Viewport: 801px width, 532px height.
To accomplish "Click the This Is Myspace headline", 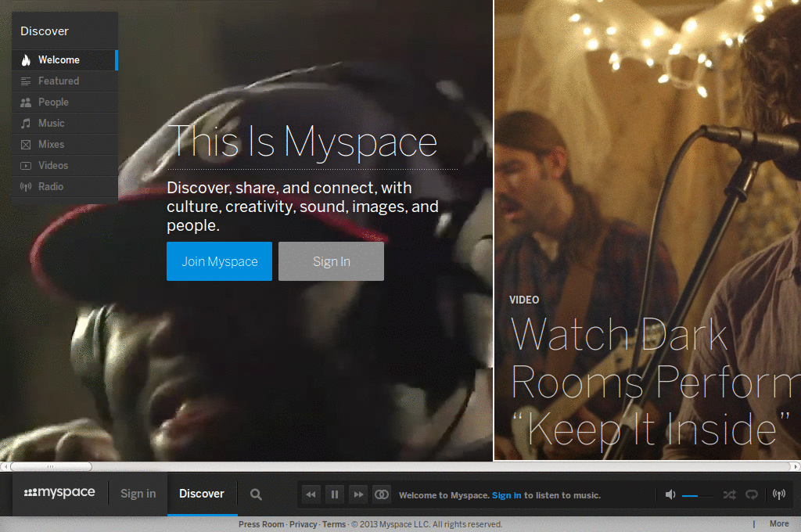I will pos(303,142).
